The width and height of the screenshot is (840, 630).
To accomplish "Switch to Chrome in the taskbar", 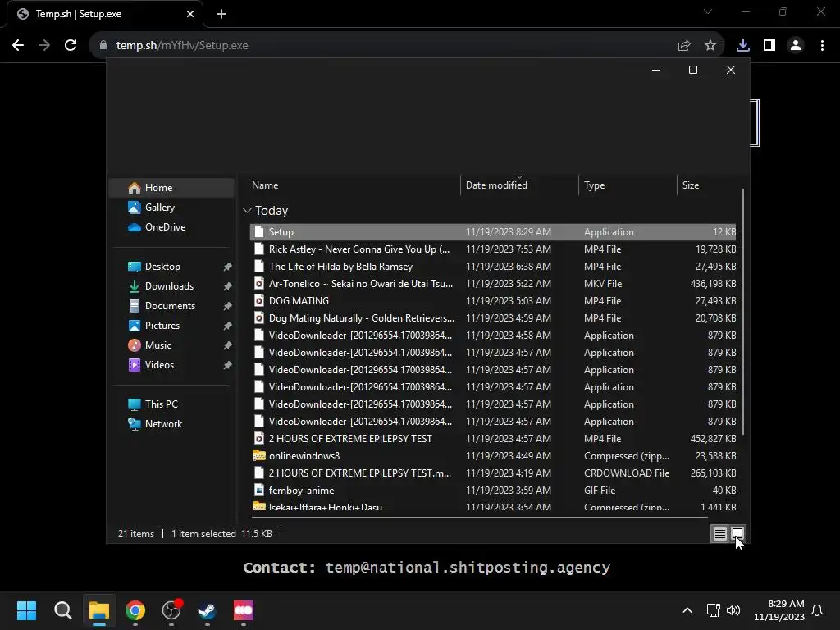I will (135, 610).
